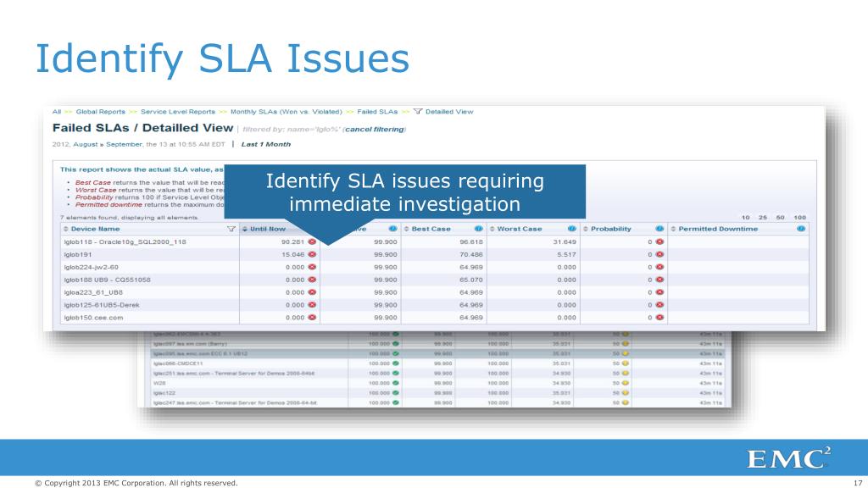Select the September date link
Screen dimensions: 868x488
point(124,144)
